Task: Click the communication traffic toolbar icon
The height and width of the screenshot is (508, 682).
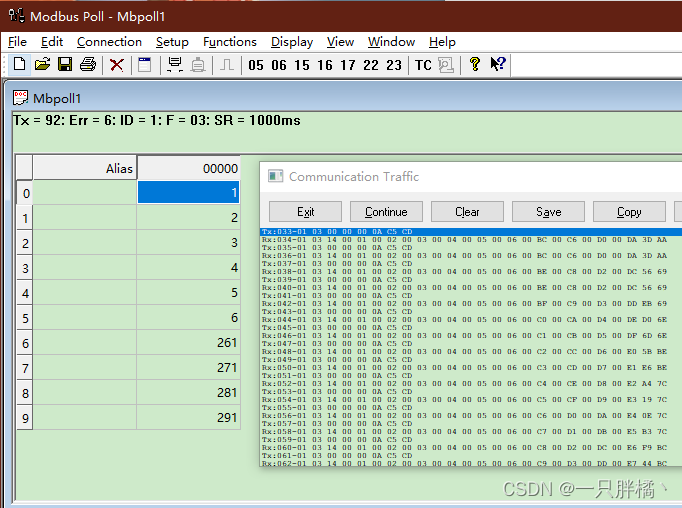Action: click(446, 65)
